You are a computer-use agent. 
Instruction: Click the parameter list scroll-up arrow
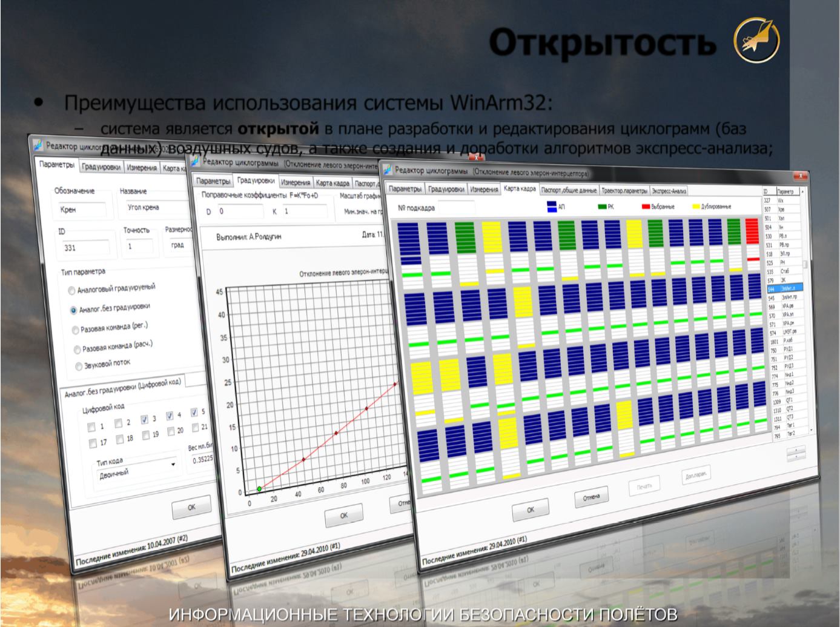click(x=803, y=191)
